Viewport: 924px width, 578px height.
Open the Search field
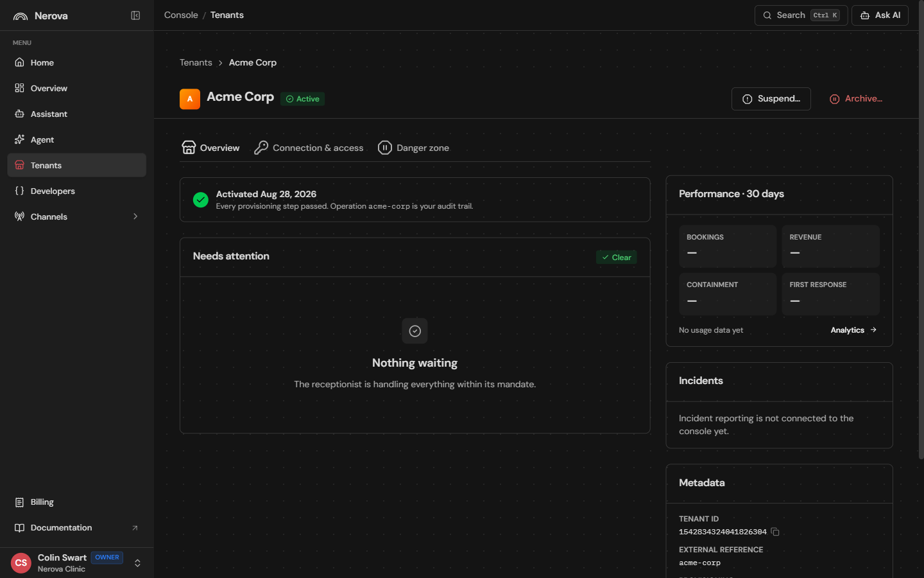[x=801, y=15]
